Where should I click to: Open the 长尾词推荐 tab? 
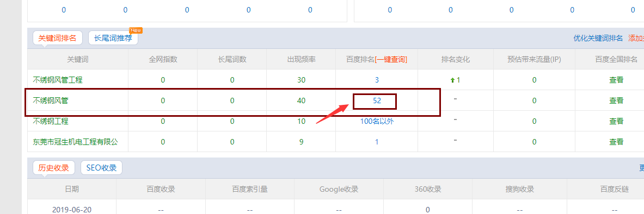click(x=113, y=38)
